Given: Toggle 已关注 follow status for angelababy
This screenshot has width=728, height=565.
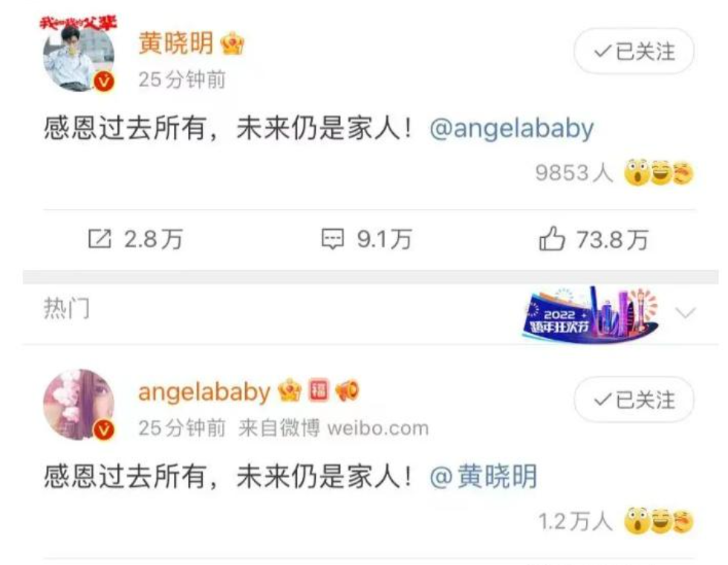Looking at the screenshot, I should [634, 400].
